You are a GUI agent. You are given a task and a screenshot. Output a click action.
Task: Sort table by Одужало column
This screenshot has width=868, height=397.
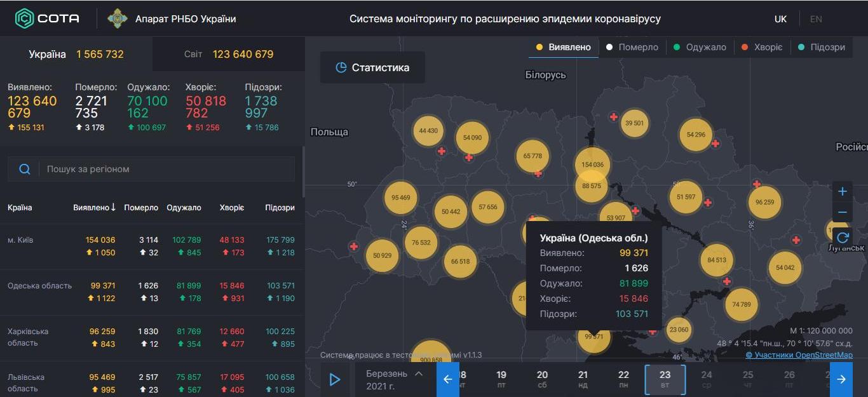coord(184,207)
